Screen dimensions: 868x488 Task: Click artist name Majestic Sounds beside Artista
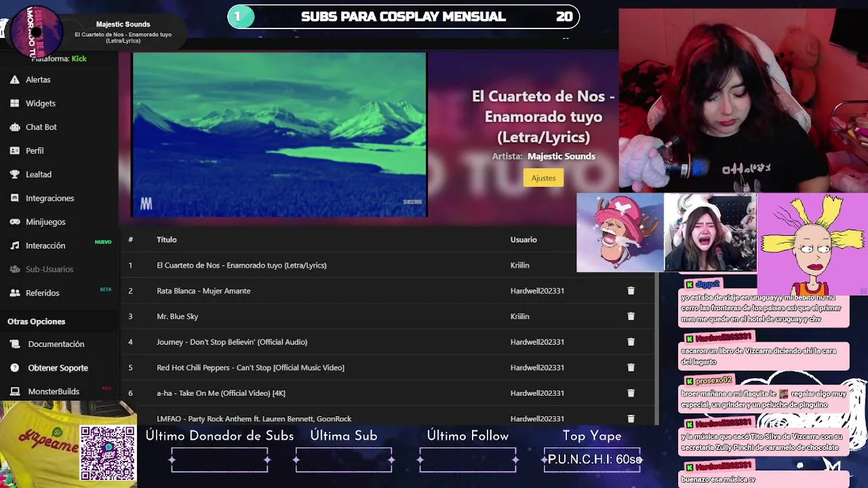pos(561,156)
